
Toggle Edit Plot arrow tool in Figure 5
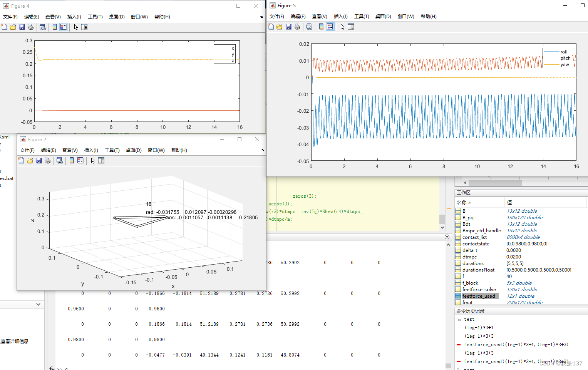pos(342,27)
